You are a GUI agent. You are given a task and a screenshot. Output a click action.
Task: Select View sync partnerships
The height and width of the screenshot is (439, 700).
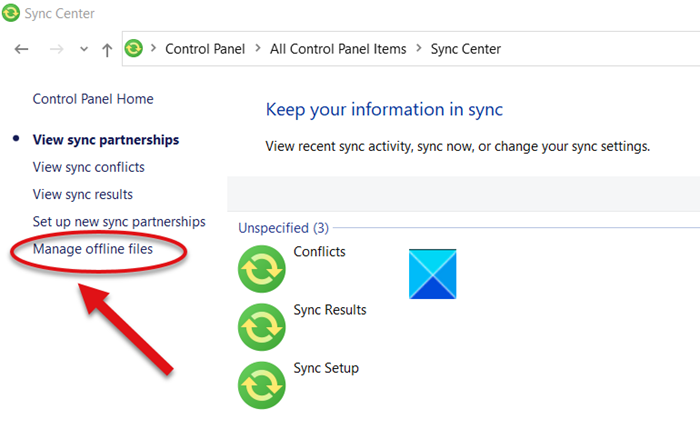[106, 140]
